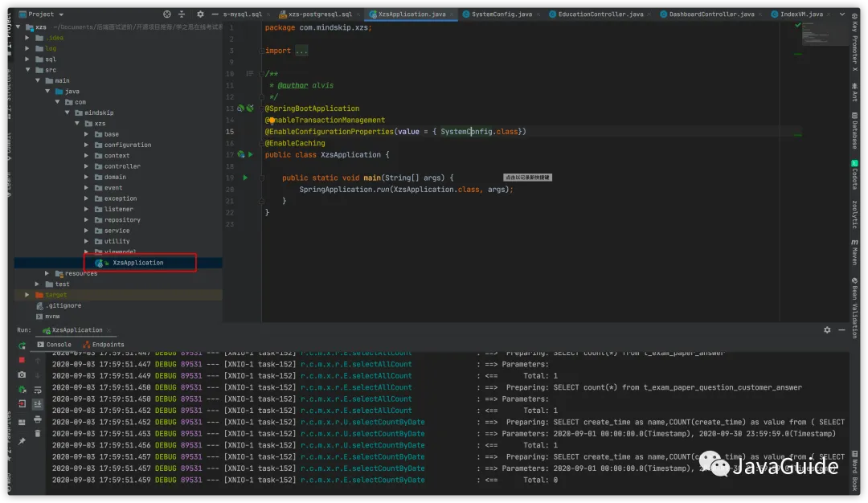Print the console output using printer icon
The height and width of the screenshot is (503, 868).
click(37, 419)
